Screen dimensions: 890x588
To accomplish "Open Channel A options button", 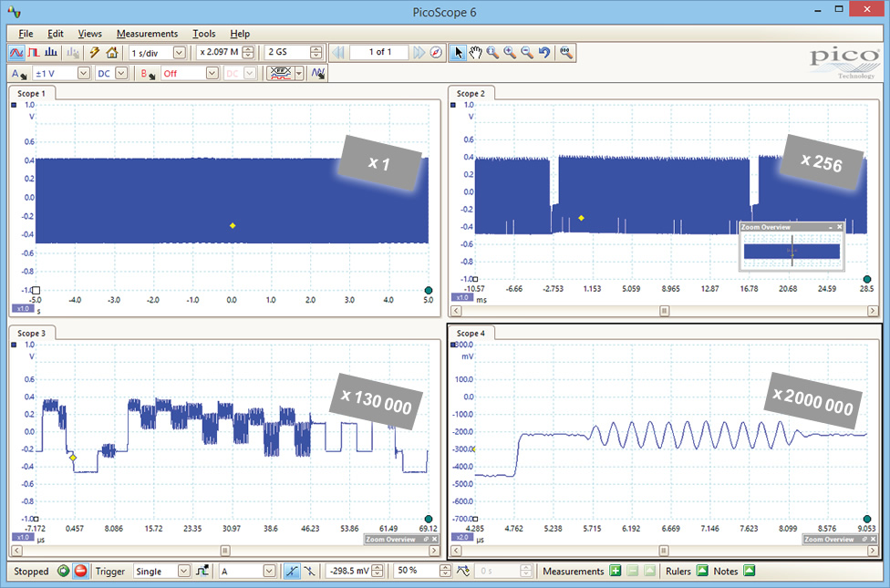I will pyautogui.click(x=19, y=74).
